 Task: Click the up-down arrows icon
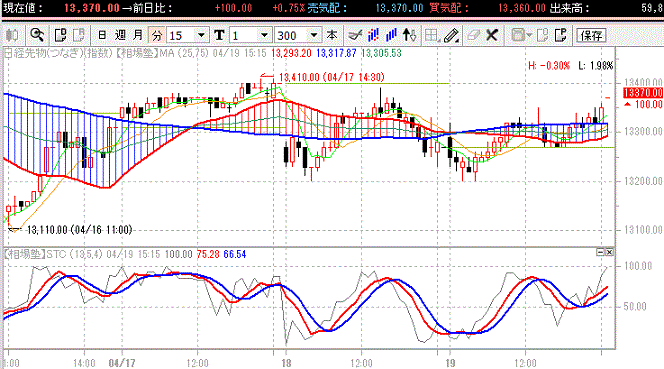(x=409, y=35)
